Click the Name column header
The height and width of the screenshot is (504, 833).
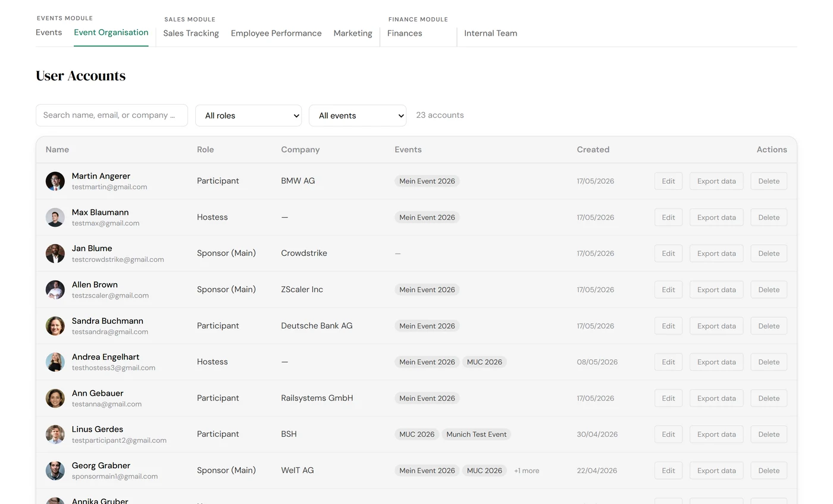click(x=57, y=150)
